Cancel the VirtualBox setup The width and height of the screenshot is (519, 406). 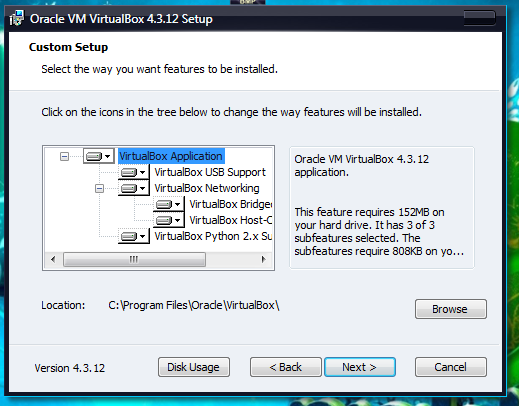pyautogui.click(x=451, y=367)
